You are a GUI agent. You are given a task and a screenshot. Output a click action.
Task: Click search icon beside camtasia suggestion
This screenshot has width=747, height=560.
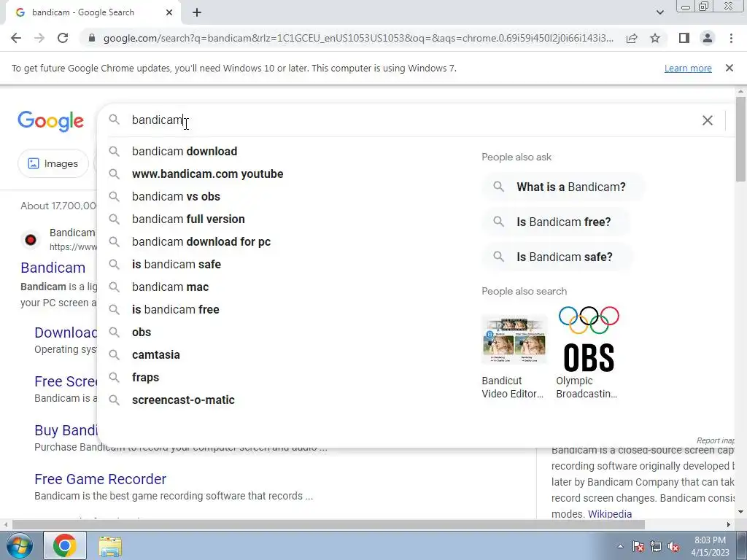point(114,355)
